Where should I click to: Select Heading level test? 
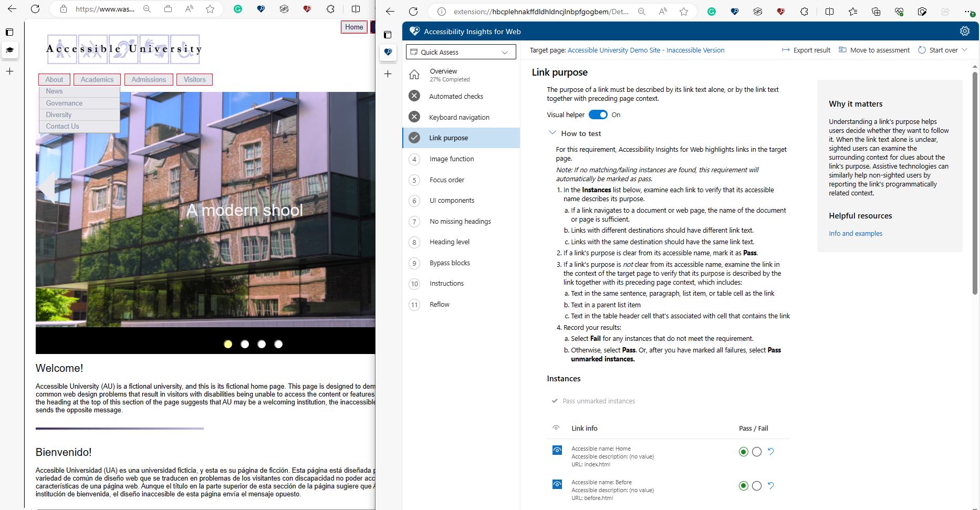click(461, 242)
